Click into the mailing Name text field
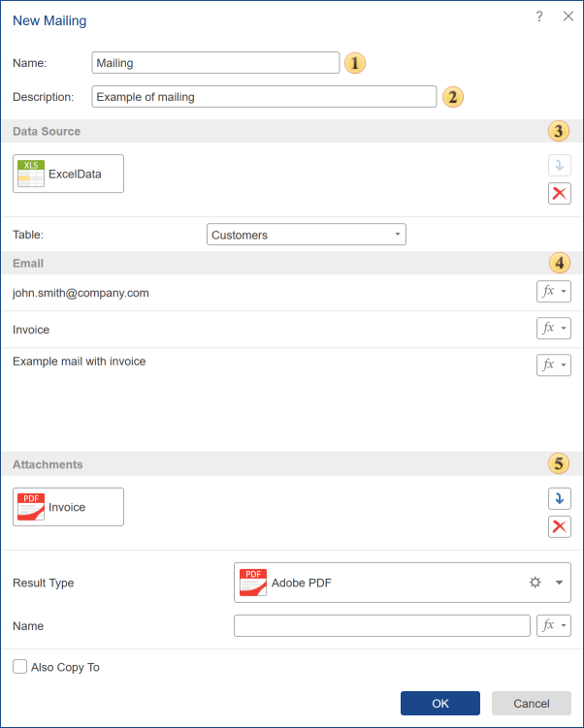Viewport: 584px width, 728px height. [x=215, y=63]
